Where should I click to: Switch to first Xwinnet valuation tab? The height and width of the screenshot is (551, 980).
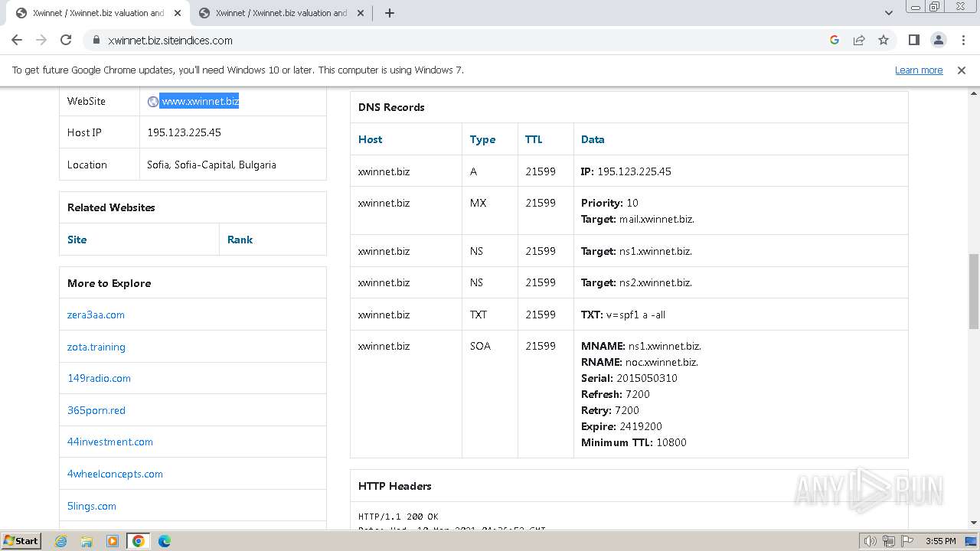click(98, 13)
